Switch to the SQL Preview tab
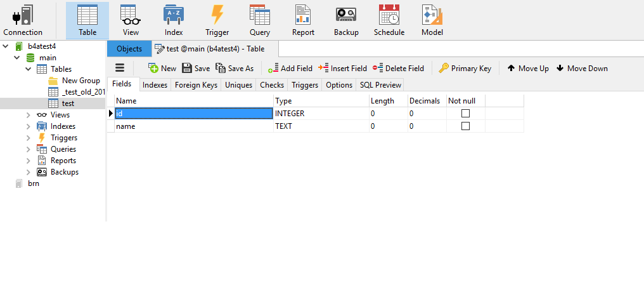This screenshot has width=644, height=292. point(380,85)
